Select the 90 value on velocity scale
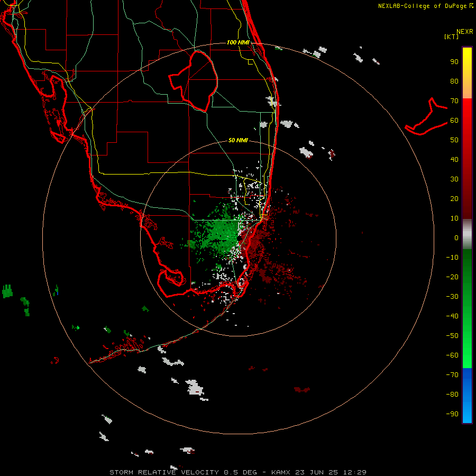Viewport: 476px width, 476px height. [x=454, y=62]
